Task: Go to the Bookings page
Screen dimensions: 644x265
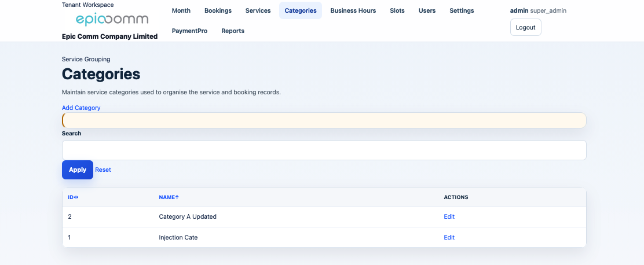Action: (x=218, y=10)
